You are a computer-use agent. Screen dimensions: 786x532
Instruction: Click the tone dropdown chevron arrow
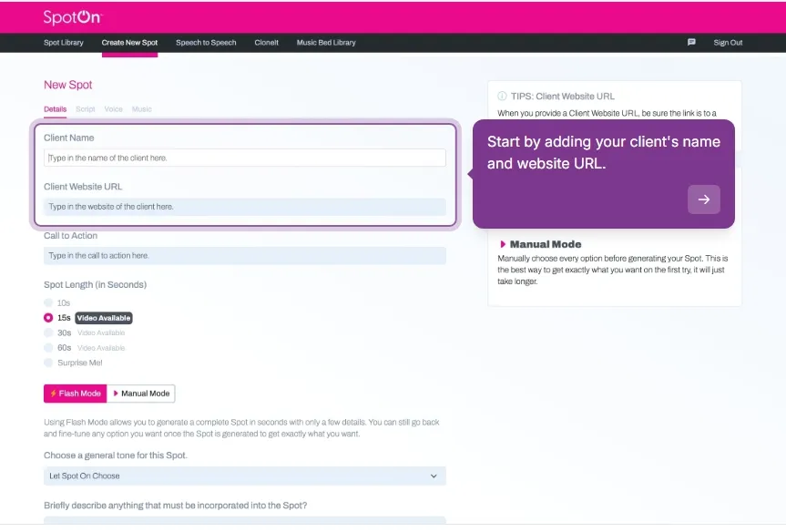click(x=434, y=476)
